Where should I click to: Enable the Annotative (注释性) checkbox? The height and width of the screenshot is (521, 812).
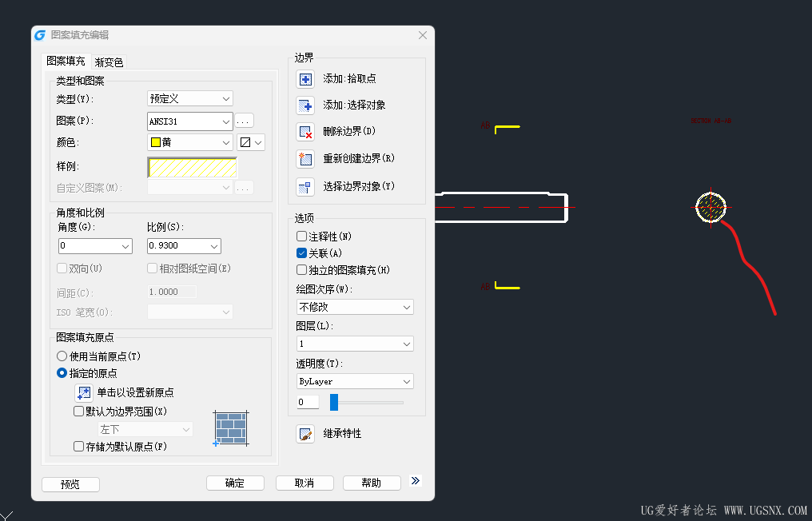point(301,237)
